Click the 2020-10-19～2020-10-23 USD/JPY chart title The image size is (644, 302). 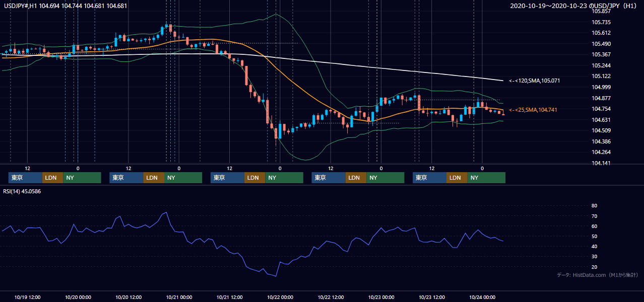[574, 6]
